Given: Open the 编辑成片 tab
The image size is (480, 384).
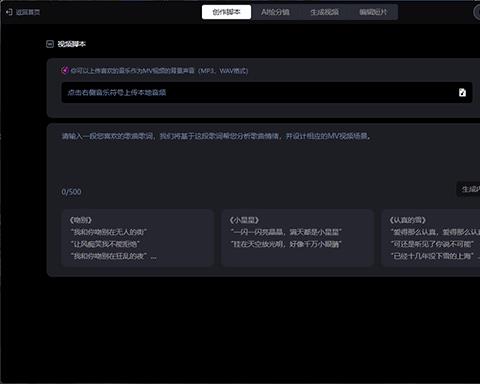Looking at the screenshot, I should pyautogui.click(x=373, y=12).
